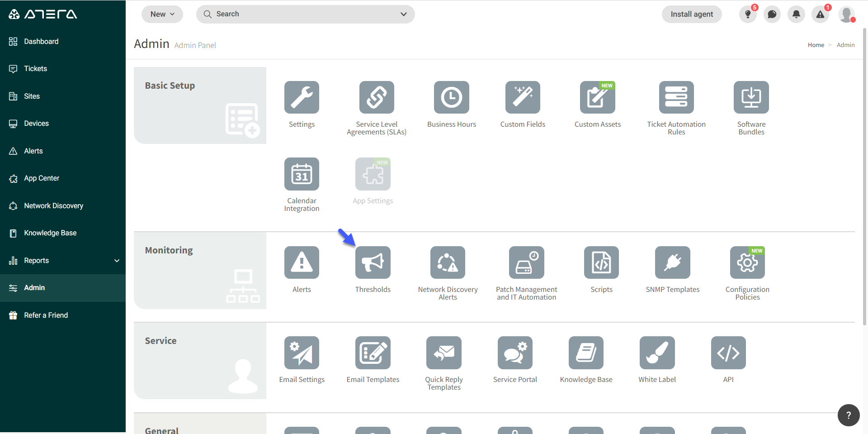Open Service Level Agreements (SLAs)
Image resolution: width=868 pixels, height=434 pixels.
pyautogui.click(x=376, y=97)
